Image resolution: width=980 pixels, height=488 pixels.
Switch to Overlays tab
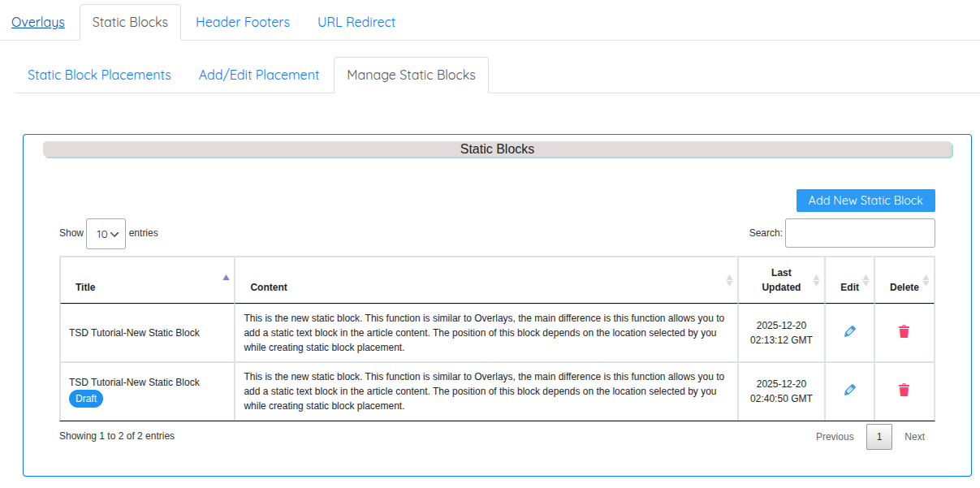click(38, 22)
